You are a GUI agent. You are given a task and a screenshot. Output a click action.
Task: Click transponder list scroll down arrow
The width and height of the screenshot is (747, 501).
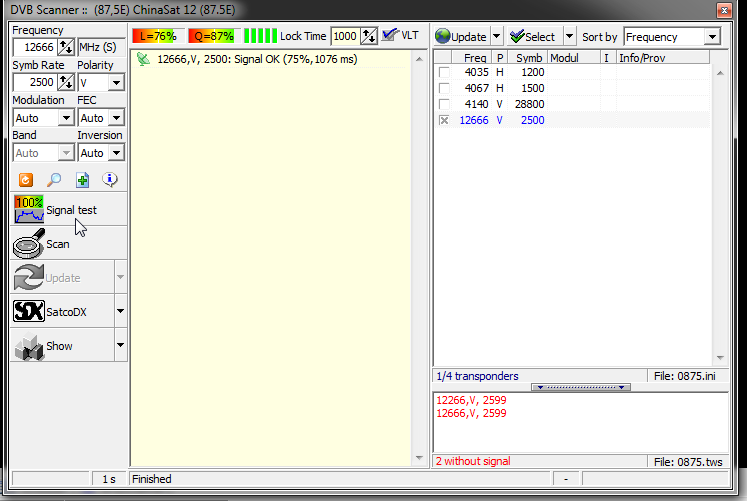720,358
